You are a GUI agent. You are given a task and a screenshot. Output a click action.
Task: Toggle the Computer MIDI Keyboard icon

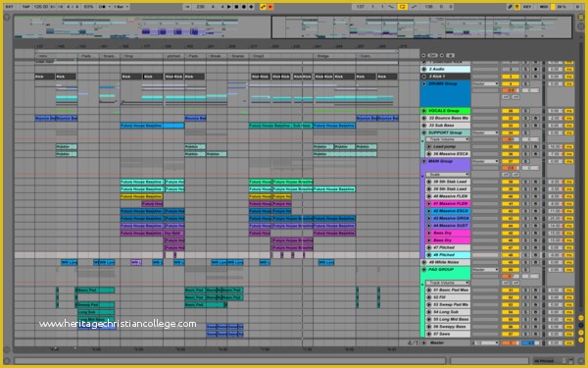[516, 7]
